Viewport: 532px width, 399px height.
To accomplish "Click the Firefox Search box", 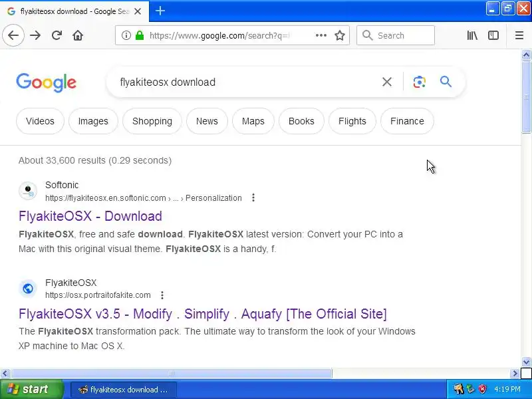I will tap(395, 35).
